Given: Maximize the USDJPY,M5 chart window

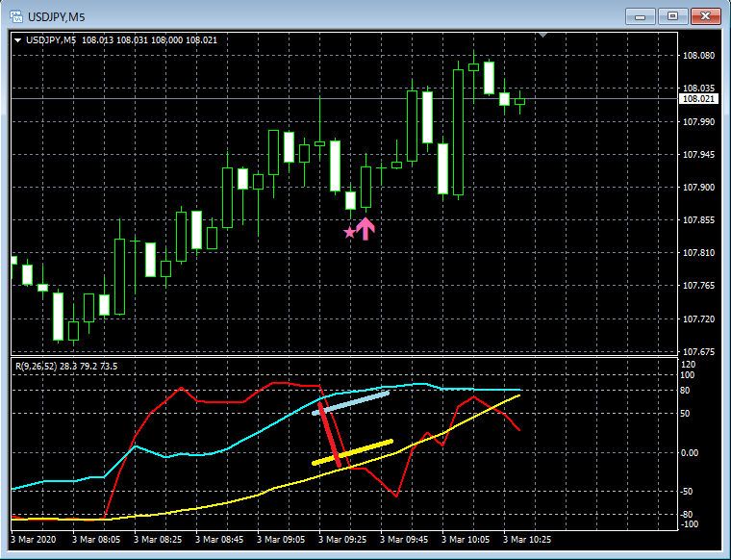Looking at the screenshot, I should tap(672, 16).
